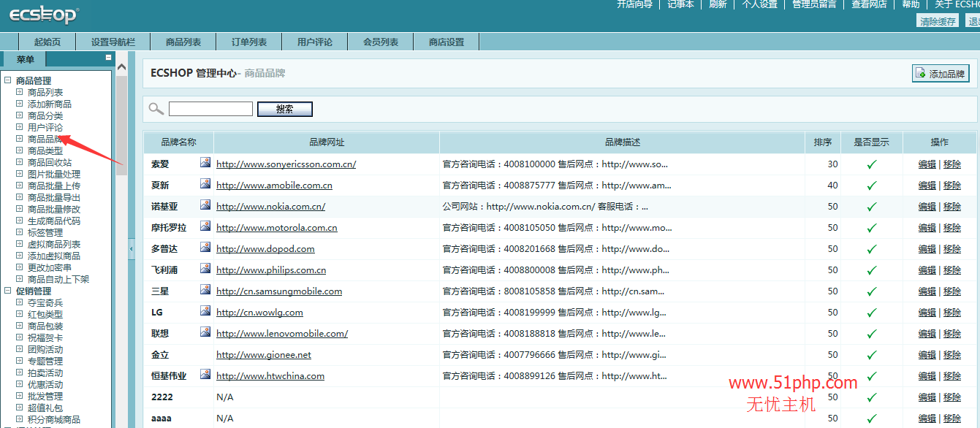980x428 pixels.
Task: Open the 订单列表 tab
Action: click(x=249, y=42)
